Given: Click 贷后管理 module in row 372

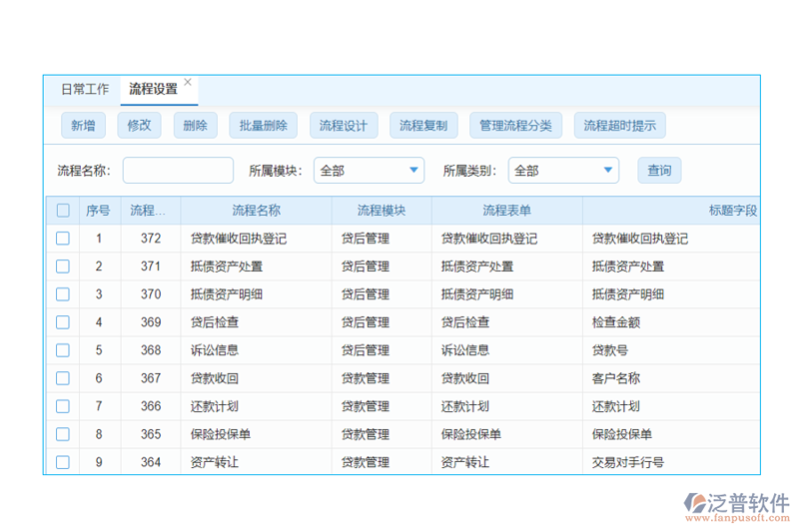Looking at the screenshot, I should point(366,239).
